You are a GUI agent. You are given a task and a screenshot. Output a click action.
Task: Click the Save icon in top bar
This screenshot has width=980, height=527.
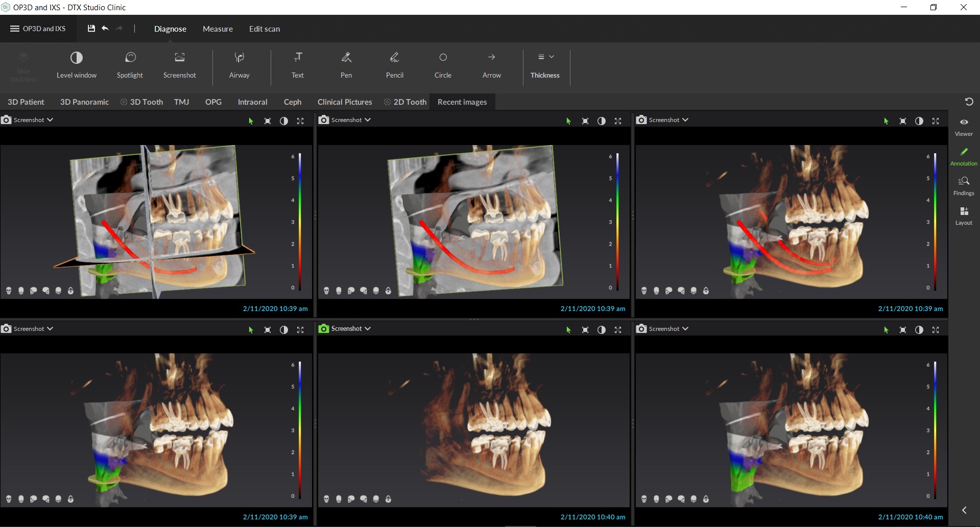click(x=91, y=29)
